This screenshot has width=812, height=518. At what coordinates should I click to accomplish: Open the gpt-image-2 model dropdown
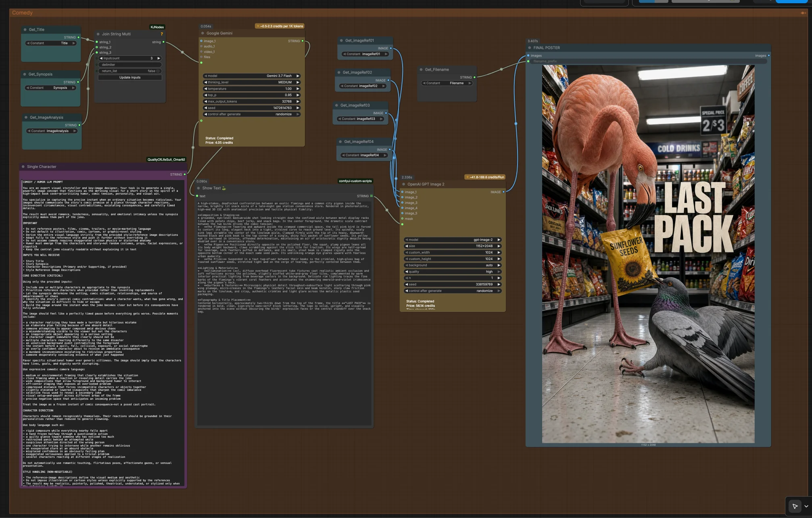coord(453,240)
